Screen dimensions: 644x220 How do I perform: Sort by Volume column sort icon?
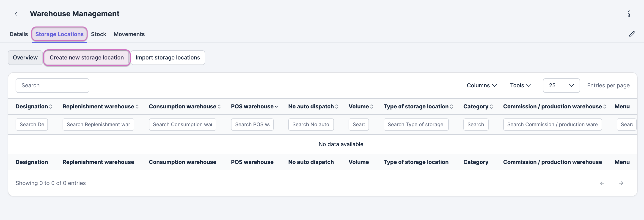pos(372,107)
